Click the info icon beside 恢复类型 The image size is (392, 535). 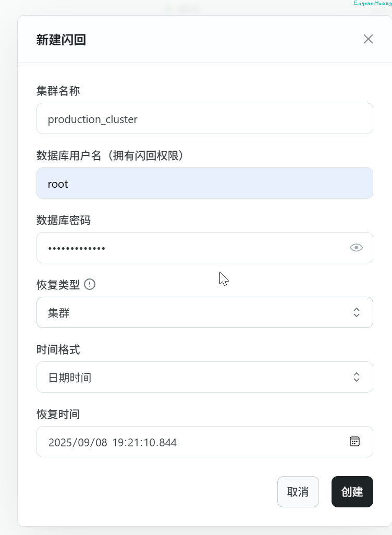90,284
